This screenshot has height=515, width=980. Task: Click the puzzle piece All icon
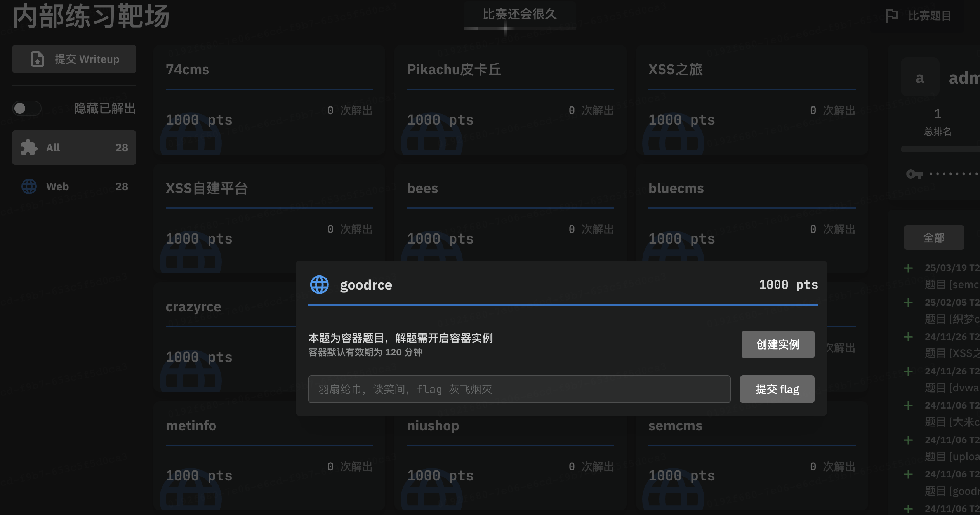[x=29, y=148]
